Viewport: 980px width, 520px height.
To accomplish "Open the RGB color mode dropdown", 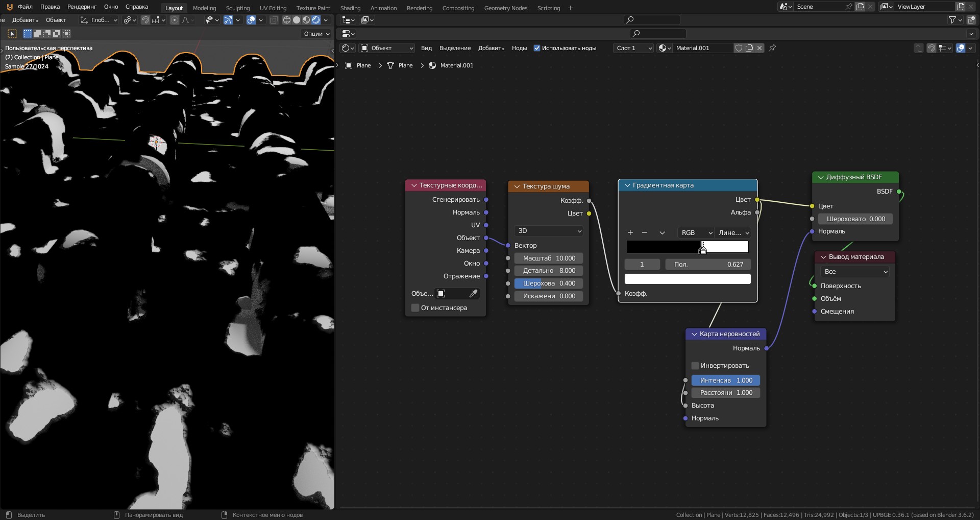I will pyautogui.click(x=695, y=232).
